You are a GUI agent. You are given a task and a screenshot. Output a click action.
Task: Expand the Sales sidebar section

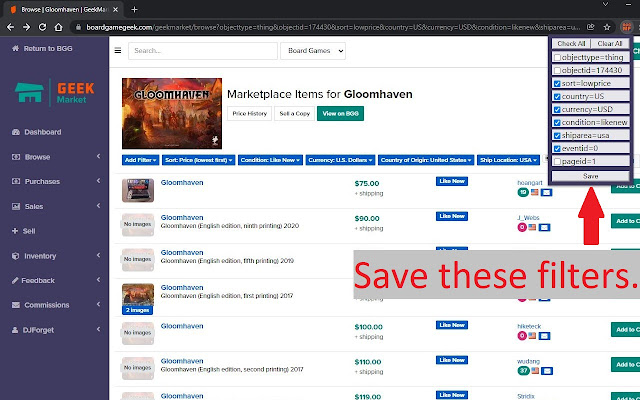[x=55, y=207]
